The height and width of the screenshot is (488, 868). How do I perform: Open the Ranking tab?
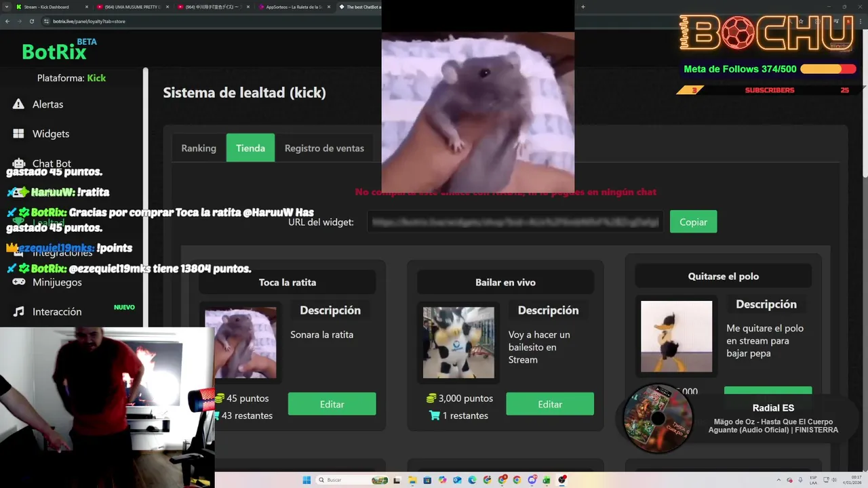[x=199, y=148]
